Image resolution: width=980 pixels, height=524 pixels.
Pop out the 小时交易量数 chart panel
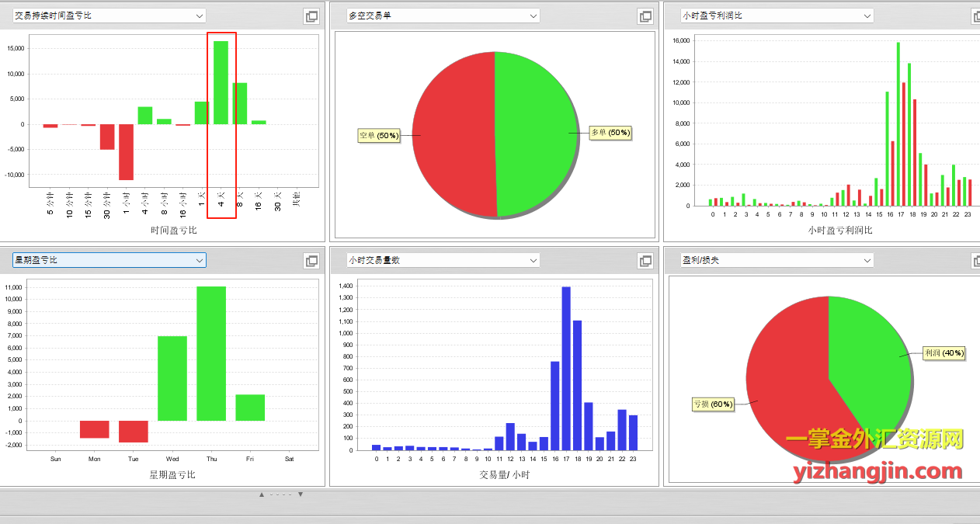coord(645,261)
